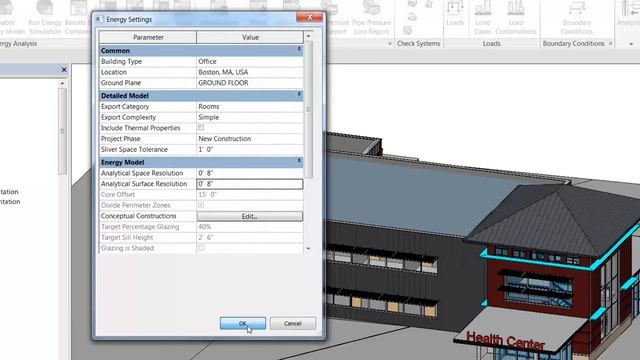The image size is (640, 360).
Task: Click the Analytical Space Resolution value field
Action: coord(250,173)
